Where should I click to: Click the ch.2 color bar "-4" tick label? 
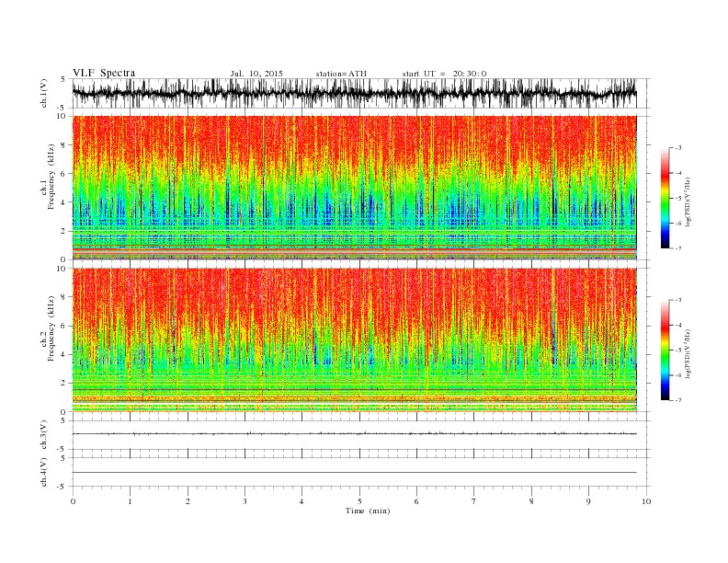(677, 325)
